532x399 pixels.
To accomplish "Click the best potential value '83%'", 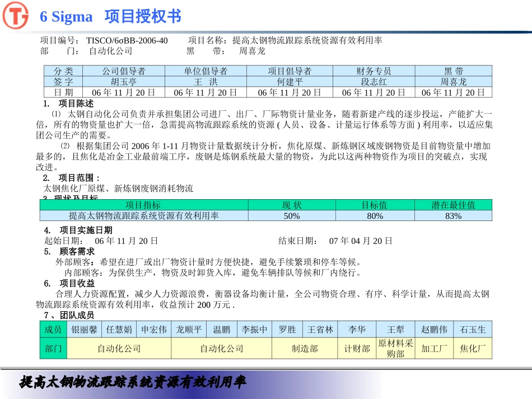I will click(x=453, y=215).
